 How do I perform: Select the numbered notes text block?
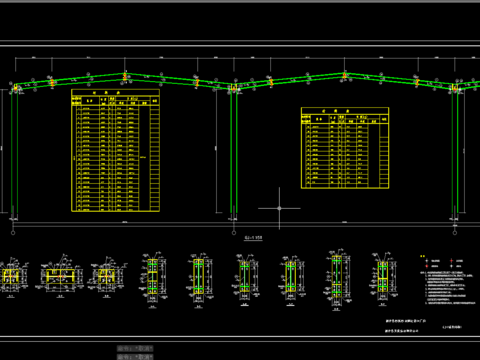point(447,288)
